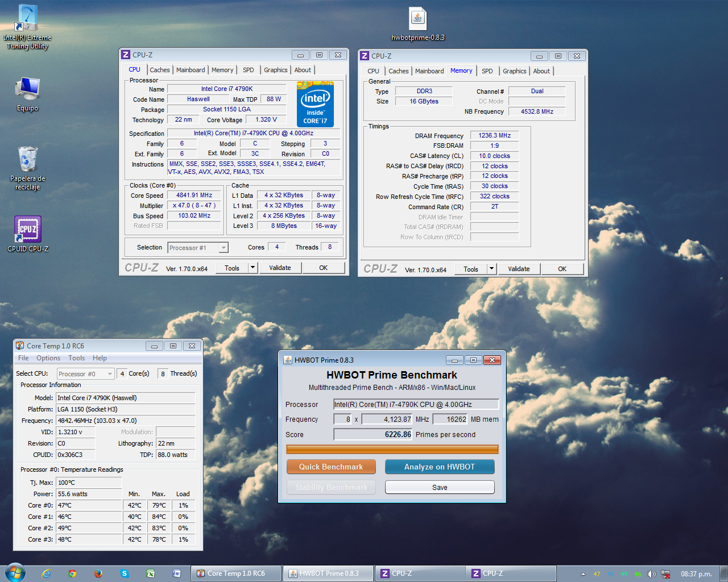Click the 6226.86 score field
The image size is (728, 582).
click(x=373, y=434)
